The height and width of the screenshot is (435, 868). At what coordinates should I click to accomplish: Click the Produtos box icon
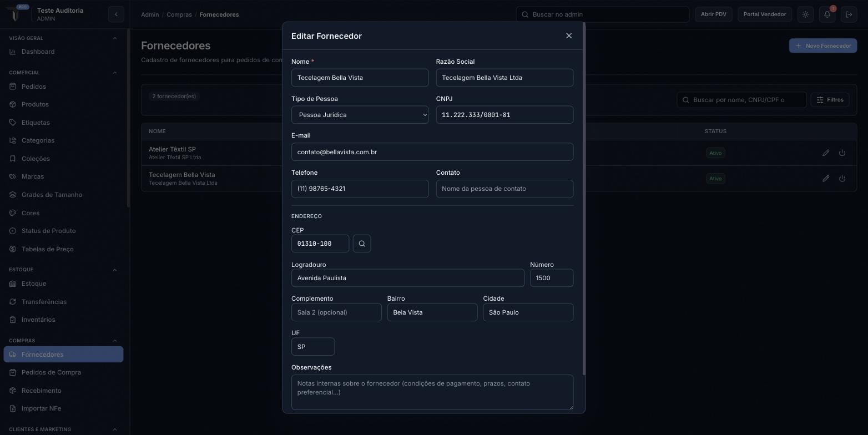click(13, 104)
